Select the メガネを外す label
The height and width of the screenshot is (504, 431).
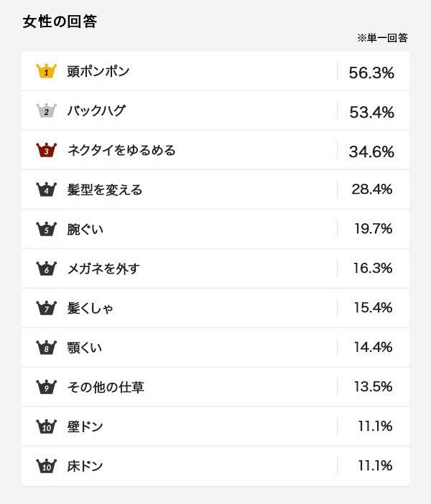click(x=103, y=269)
